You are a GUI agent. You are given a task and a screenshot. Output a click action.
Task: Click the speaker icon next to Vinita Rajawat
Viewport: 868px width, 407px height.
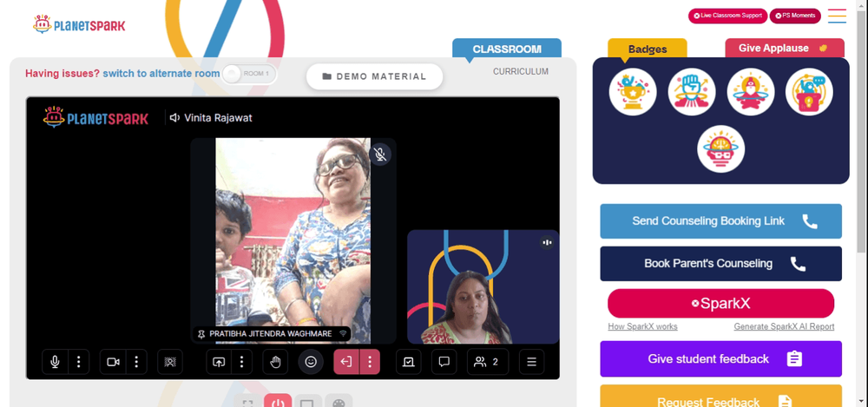pos(175,117)
